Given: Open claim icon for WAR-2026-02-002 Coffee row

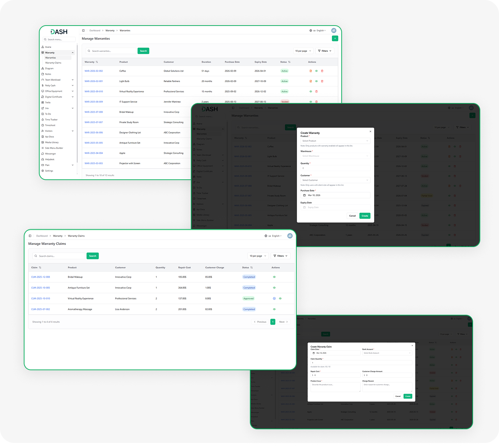Looking at the screenshot, I should tap(311, 71).
